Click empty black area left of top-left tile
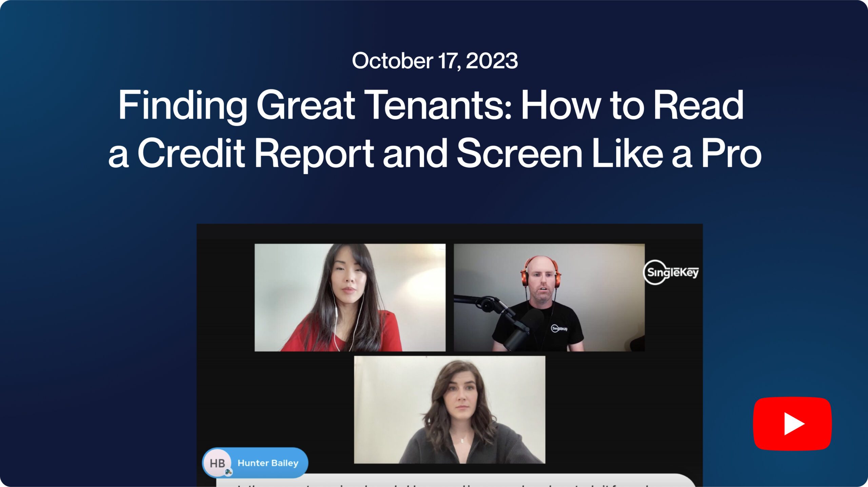 (225, 297)
